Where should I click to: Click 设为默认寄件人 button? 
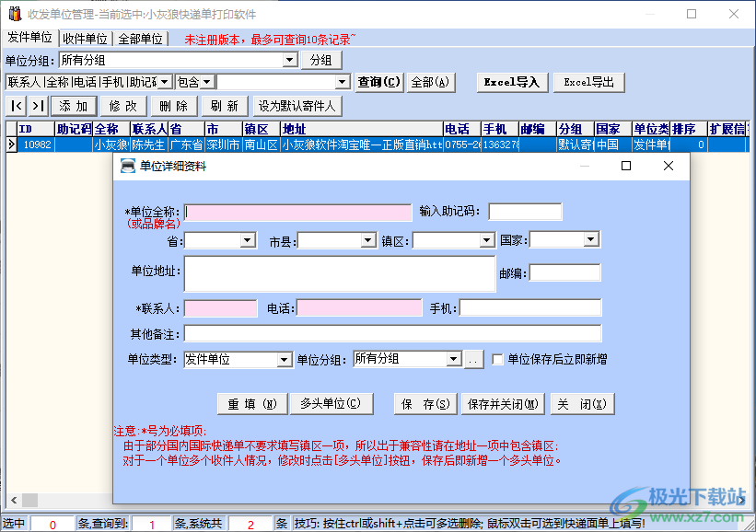click(297, 106)
